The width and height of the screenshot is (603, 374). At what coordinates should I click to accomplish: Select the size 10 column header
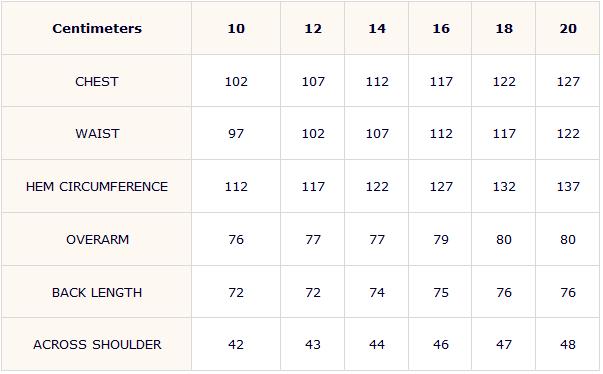pos(236,28)
